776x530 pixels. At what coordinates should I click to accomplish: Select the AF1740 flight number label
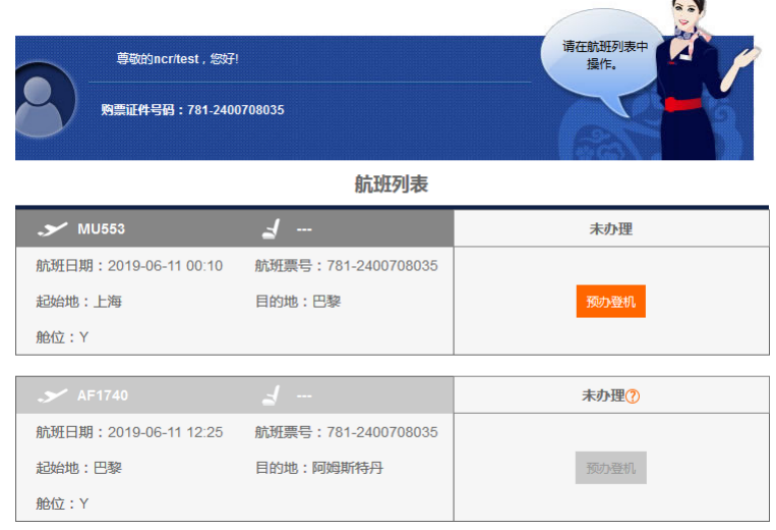[103, 396]
